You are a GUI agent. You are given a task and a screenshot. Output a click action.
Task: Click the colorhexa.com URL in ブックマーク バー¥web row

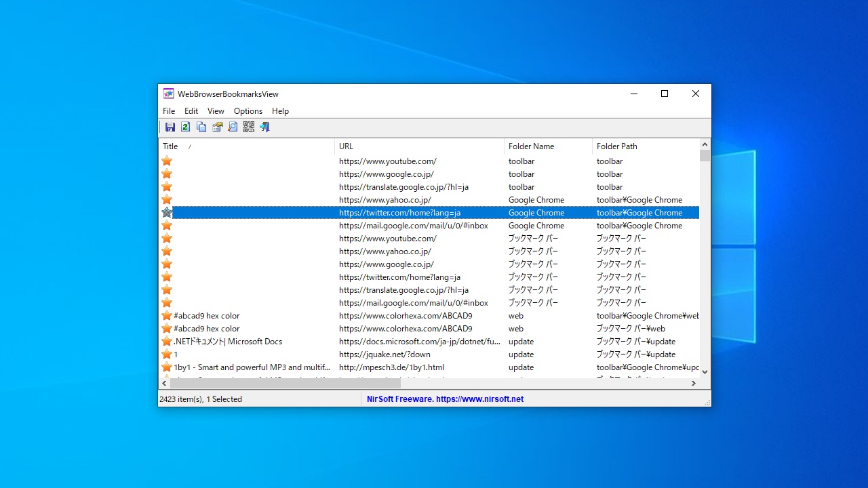coord(406,329)
